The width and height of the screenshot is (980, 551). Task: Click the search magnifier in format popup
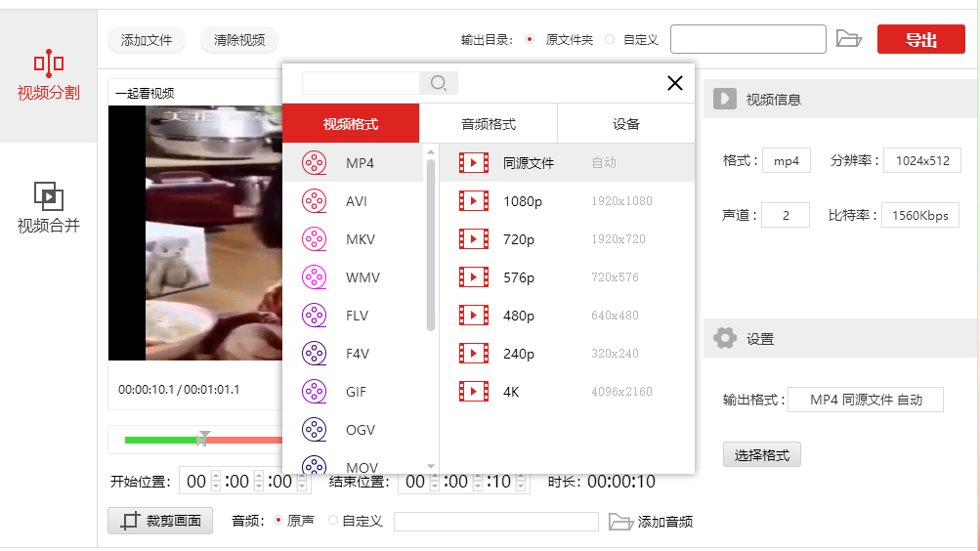pos(438,83)
